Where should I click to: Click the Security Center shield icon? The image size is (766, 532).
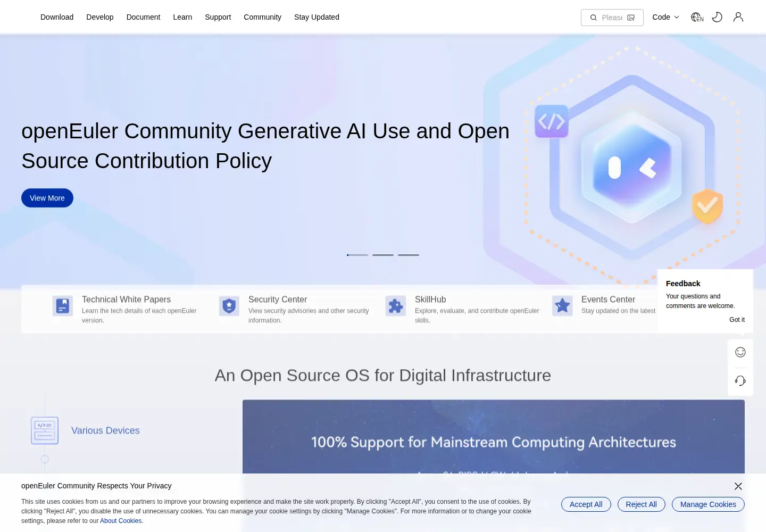tap(229, 306)
